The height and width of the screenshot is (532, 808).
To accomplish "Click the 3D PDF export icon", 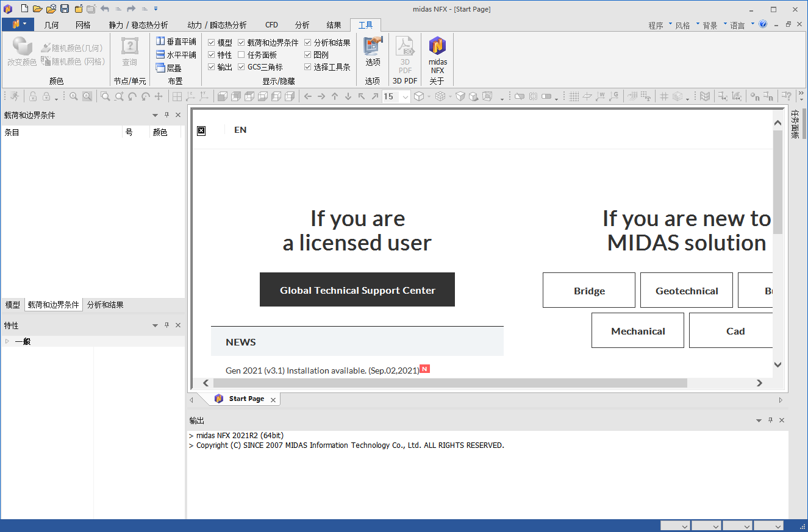I will (x=405, y=55).
